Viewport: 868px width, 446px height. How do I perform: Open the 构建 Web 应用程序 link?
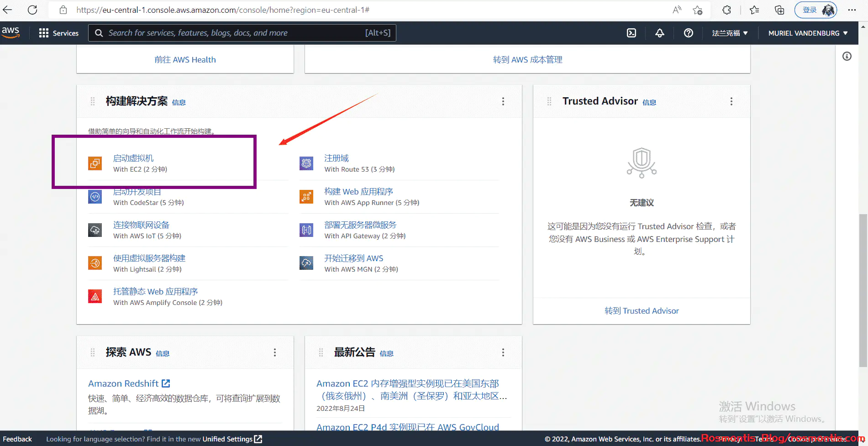pyautogui.click(x=358, y=192)
